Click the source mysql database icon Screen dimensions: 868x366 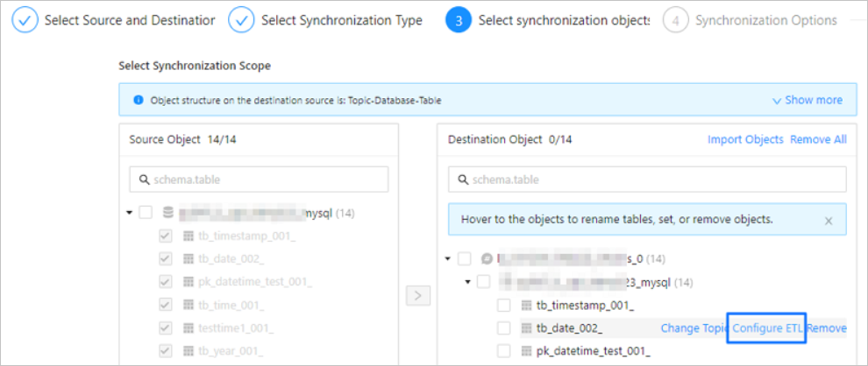pyautogui.click(x=167, y=213)
